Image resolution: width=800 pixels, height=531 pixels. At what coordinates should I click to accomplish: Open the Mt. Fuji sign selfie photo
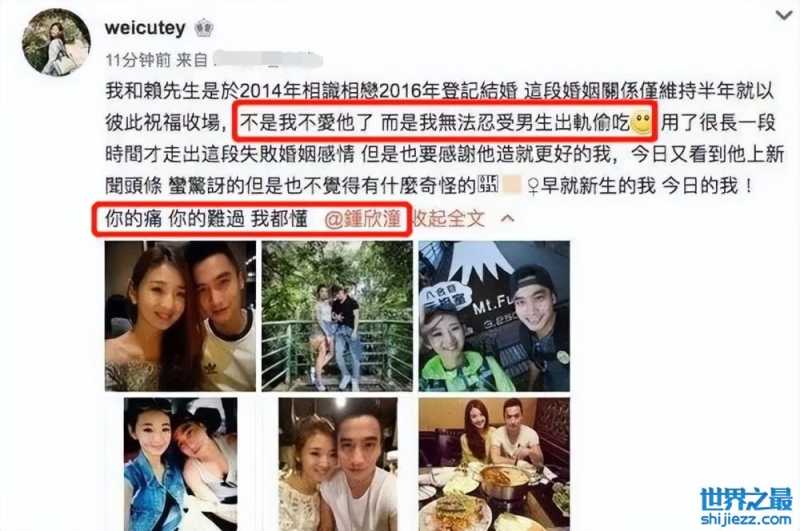pyautogui.click(x=494, y=316)
